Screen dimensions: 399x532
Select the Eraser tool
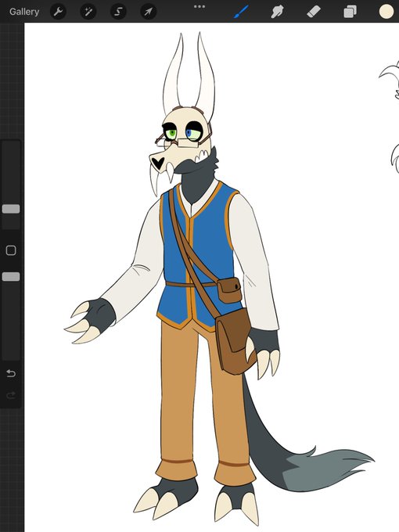(314, 12)
